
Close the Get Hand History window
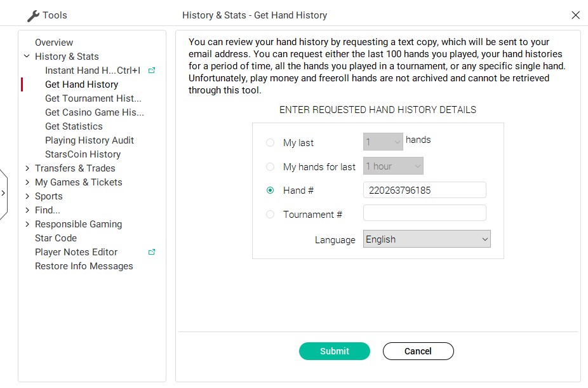(x=576, y=15)
